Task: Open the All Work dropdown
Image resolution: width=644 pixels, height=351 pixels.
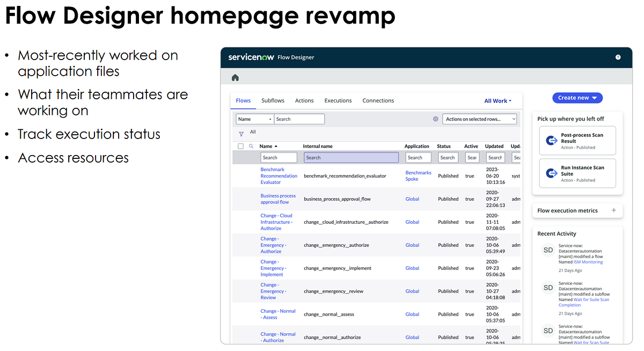Action: [497, 100]
